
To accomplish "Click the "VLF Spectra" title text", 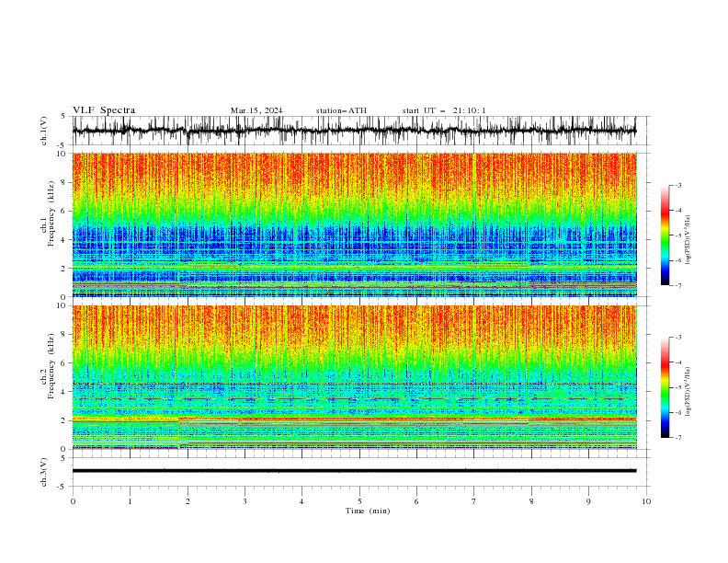I will pyautogui.click(x=104, y=110).
